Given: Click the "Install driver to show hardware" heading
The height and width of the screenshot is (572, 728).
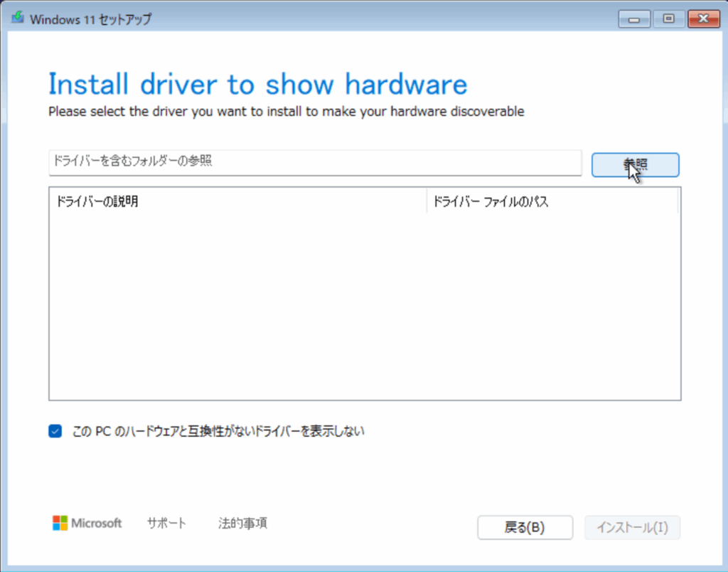Looking at the screenshot, I should coord(257,85).
